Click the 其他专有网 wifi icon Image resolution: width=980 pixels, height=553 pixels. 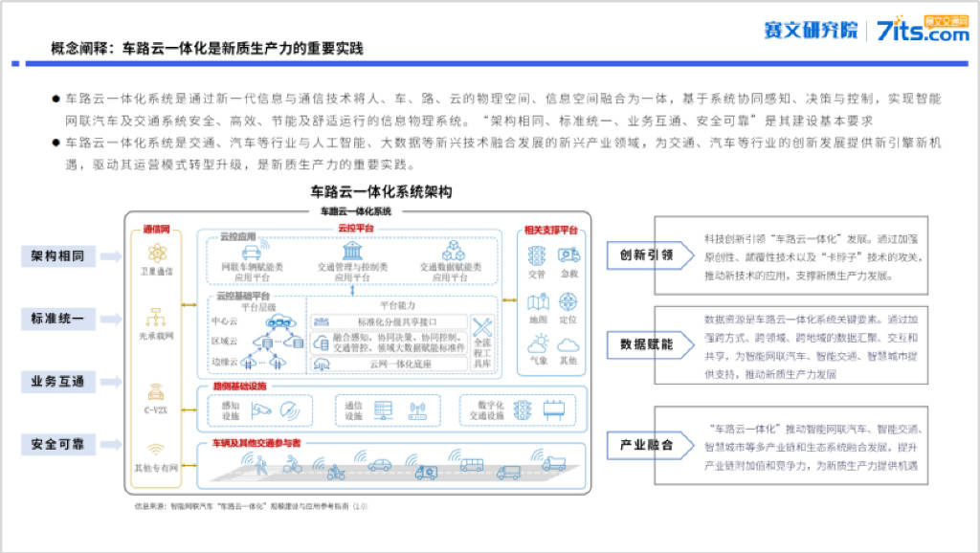click(x=156, y=449)
